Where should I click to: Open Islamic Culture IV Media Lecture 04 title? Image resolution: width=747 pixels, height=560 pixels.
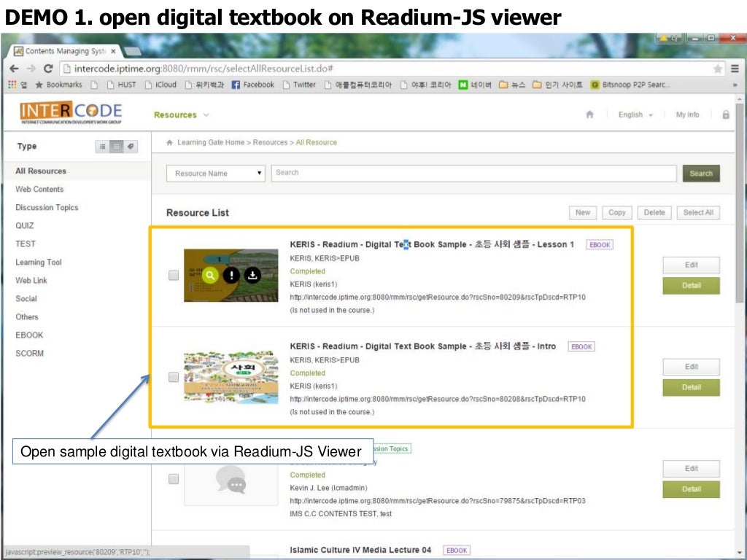[x=360, y=550]
